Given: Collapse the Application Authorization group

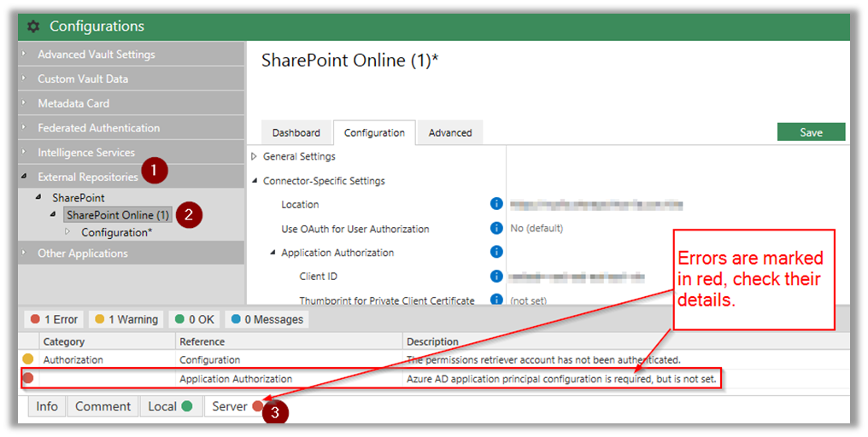Looking at the screenshot, I should coord(273,253).
